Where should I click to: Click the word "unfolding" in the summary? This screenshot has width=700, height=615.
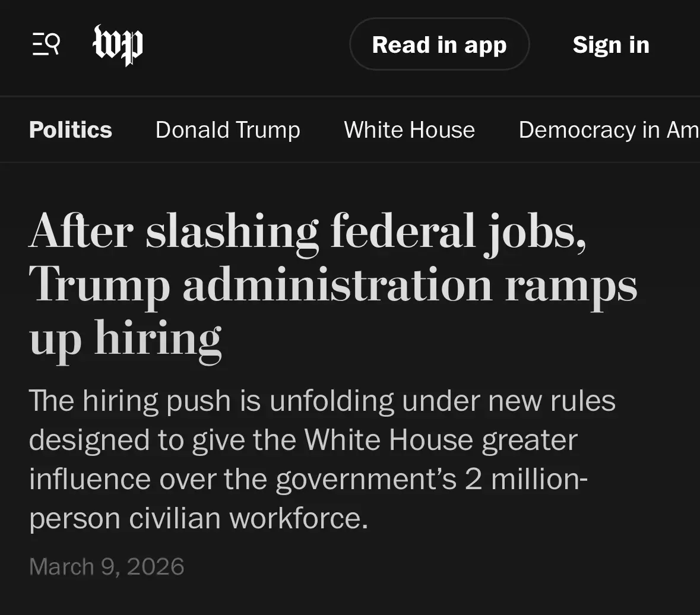[x=331, y=401]
